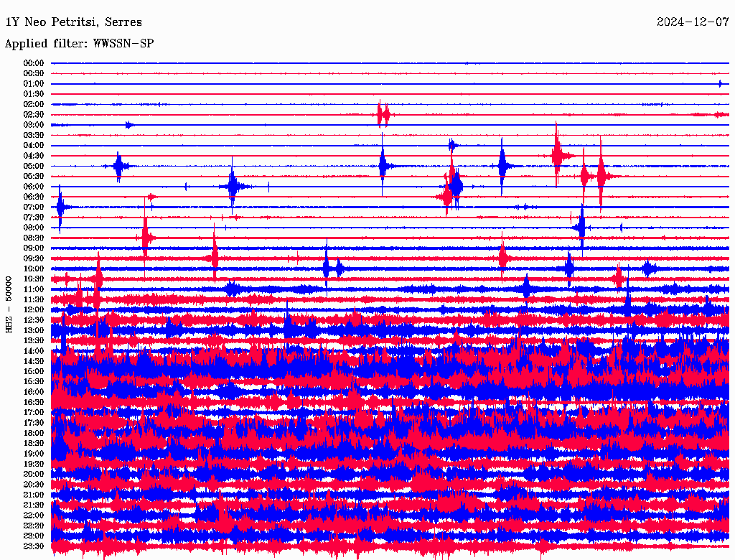735x560 pixels.
Task: Click the 02:30 time marker
Action: click(x=34, y=115)
